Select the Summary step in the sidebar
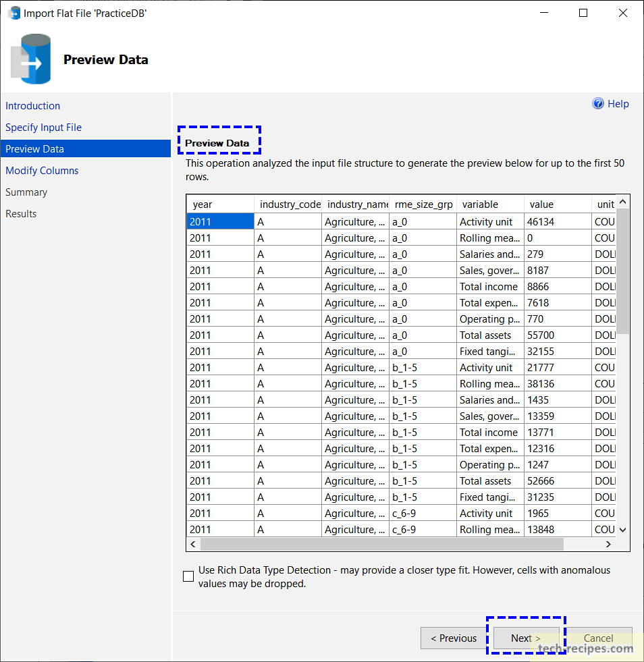Screen dimensions: 644x662 (26, 192)
